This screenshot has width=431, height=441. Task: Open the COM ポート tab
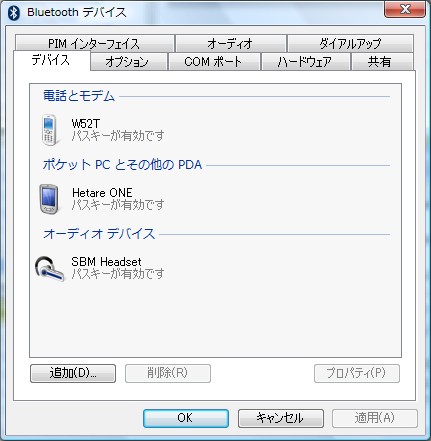214,62
